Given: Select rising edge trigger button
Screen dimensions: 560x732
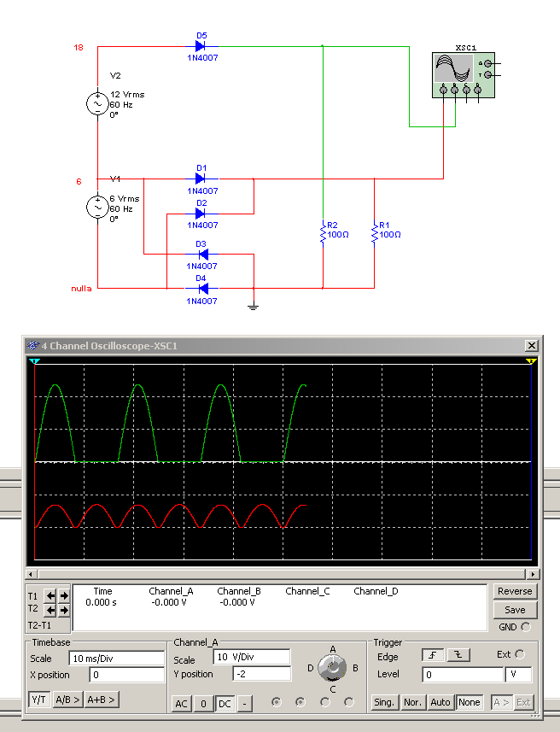Looking at the screenshot, I should [x=433, y=655].
